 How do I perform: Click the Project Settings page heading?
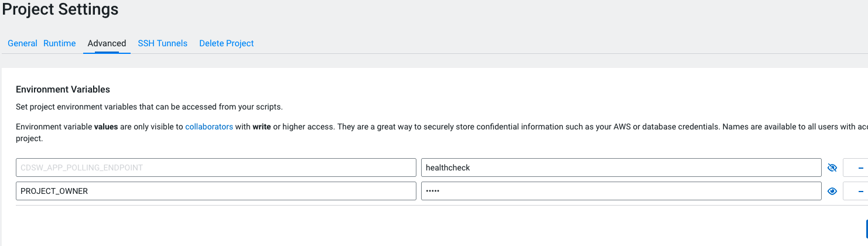60,9
